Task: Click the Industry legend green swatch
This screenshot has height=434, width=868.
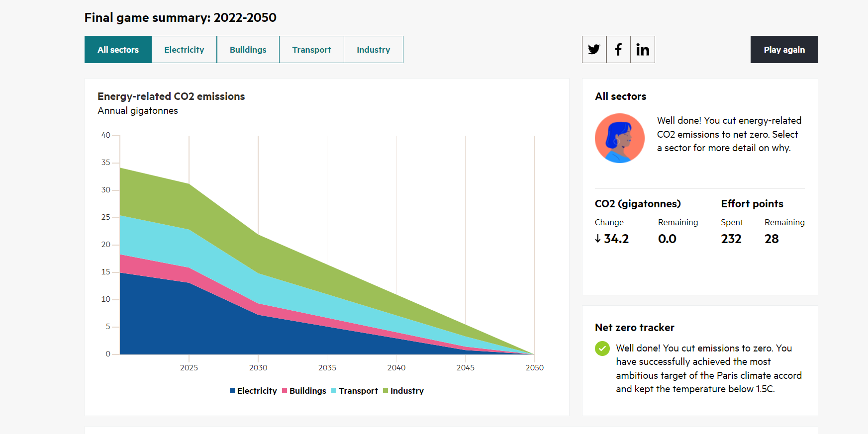Action: pyautogui.click(x=386, y=391)
